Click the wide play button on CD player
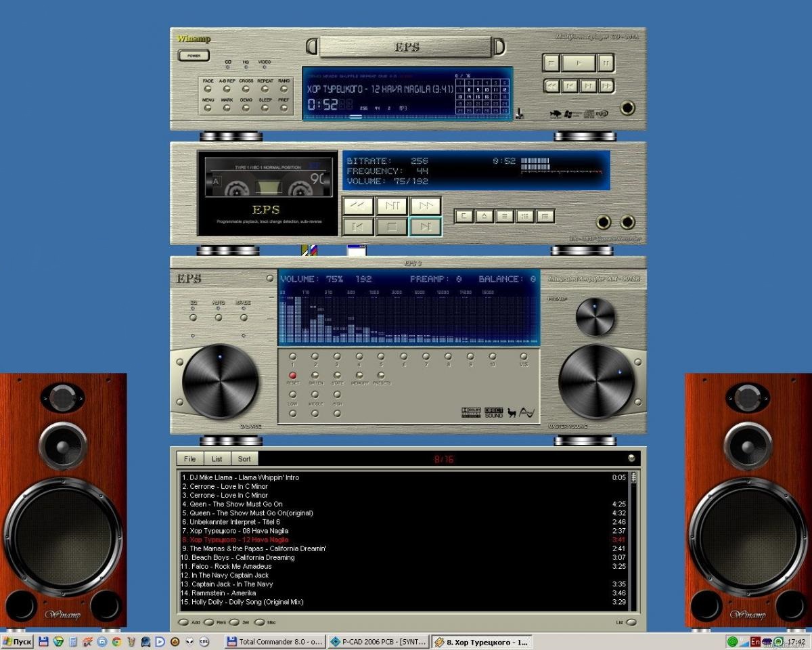 coord(579,63)
